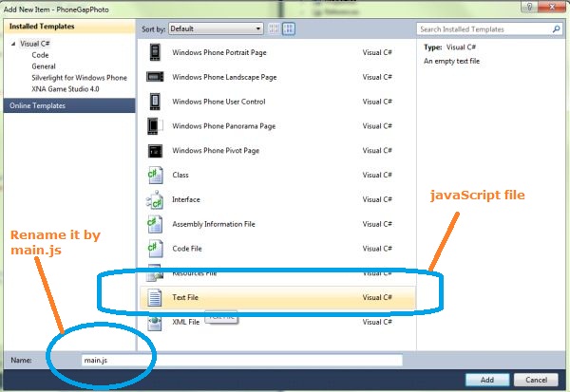Click the Windows Phone Landscape Page icon
The height and width of the screenshot is (392, 570).
[155, 77]
